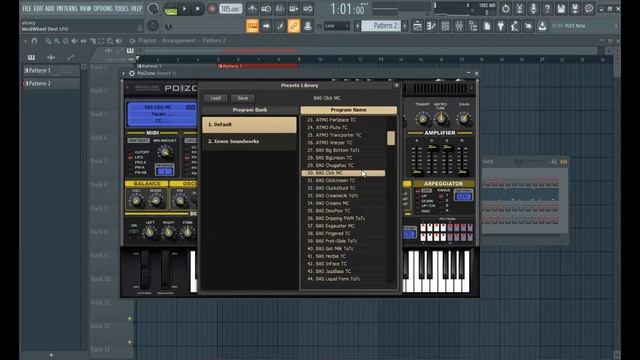
Task: Click the save project floppy icon
Action: coord(561,9)
